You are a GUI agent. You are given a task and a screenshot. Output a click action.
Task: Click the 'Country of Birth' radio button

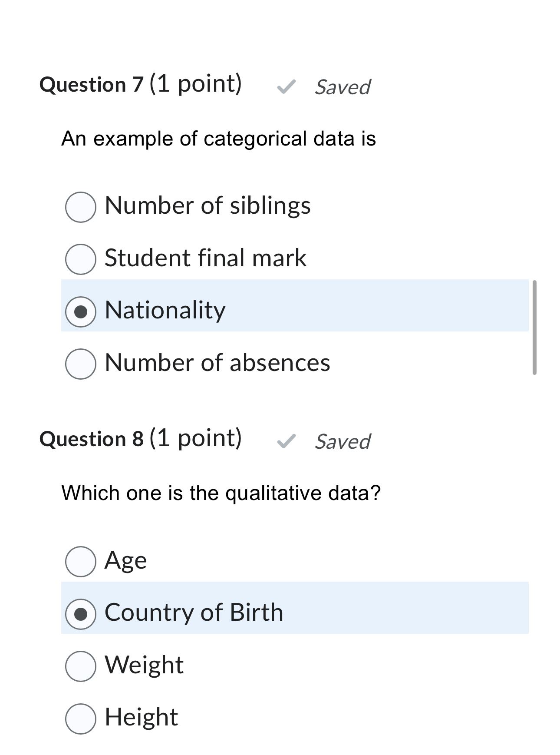pos(81,614)
